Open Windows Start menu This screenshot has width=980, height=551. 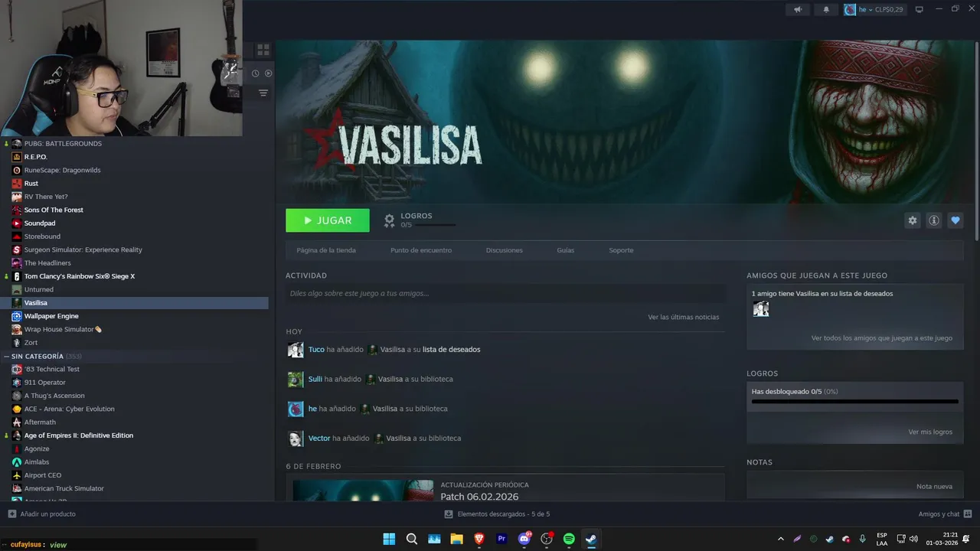(x=389, y=539)
